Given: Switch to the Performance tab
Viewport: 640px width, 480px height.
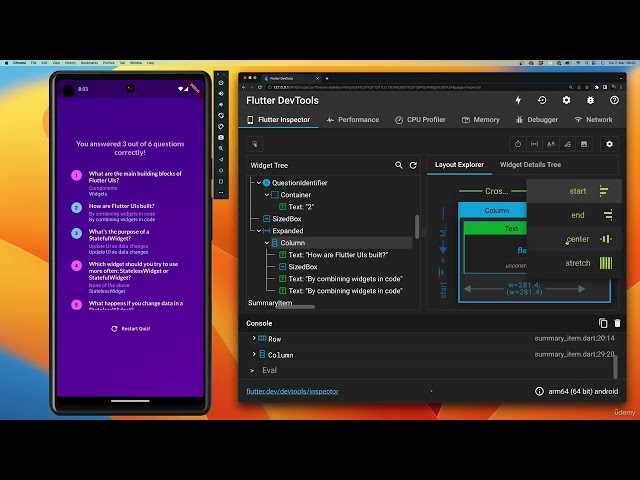Looking at the screenshot, I should (353, 120).
